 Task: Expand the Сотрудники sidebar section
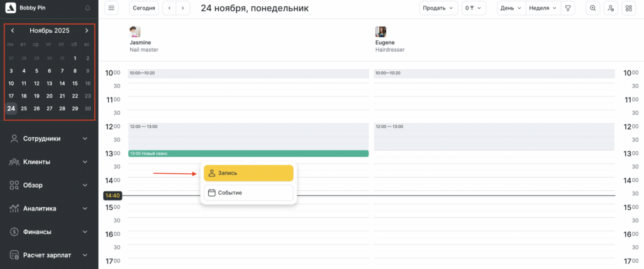tap(49, 139)
